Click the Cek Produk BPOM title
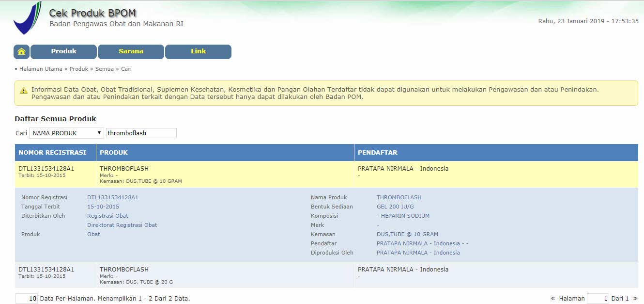The image size is (644, 304). pos(92,13)
